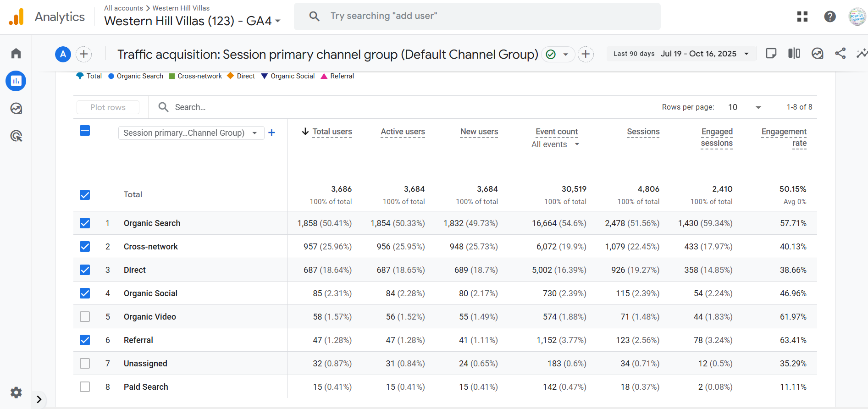Image resolution: width=868 pixels, height=409 pixels.
Task: Check the Paid Search row checkbox
Action: tap(85, 387)
